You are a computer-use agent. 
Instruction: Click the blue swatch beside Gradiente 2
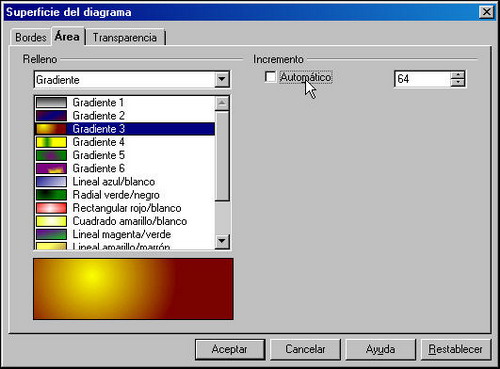tap(51, 116)
